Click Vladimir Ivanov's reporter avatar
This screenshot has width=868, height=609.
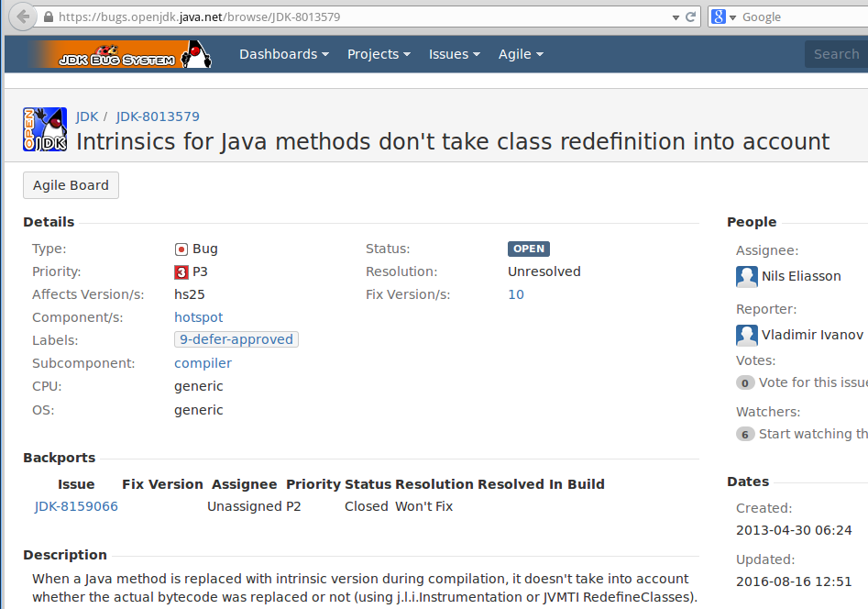pyautogui.click(x=746, y=335)
